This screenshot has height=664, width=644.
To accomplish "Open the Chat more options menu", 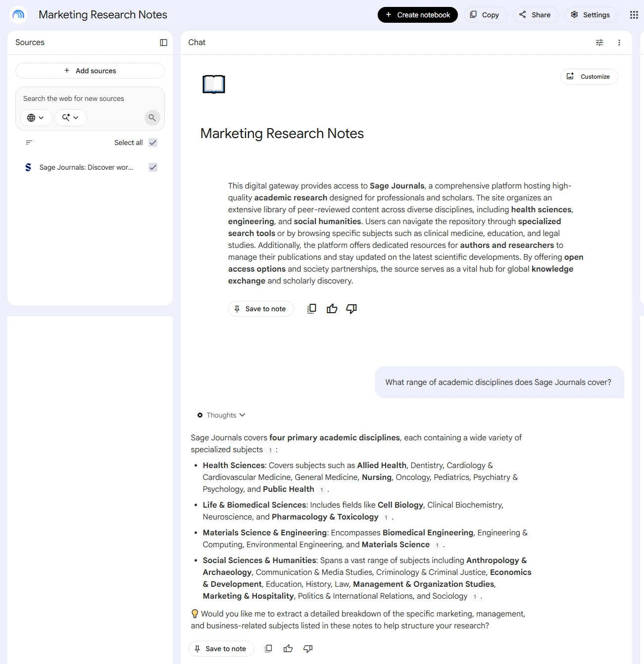I will point(619,43).
